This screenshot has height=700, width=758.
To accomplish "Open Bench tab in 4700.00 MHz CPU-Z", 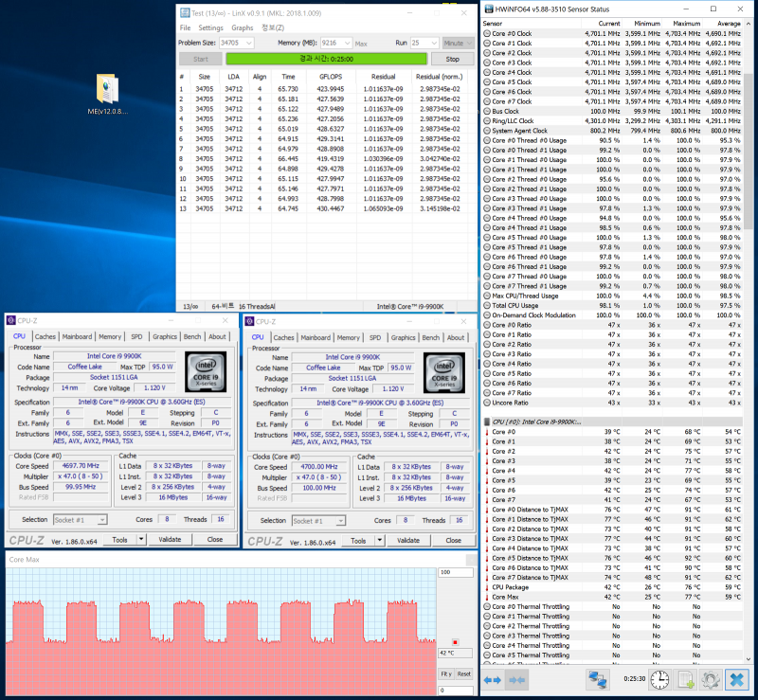I will click(431, 337).
